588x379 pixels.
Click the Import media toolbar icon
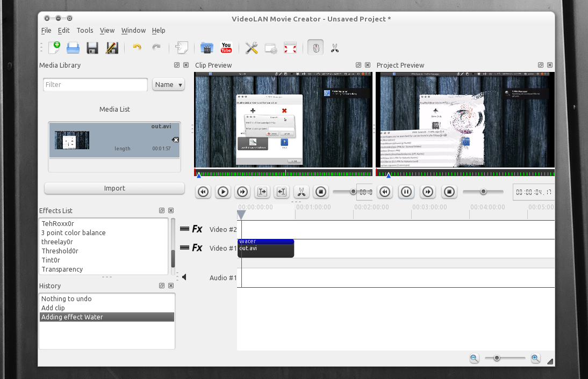(x=182, y=48)
